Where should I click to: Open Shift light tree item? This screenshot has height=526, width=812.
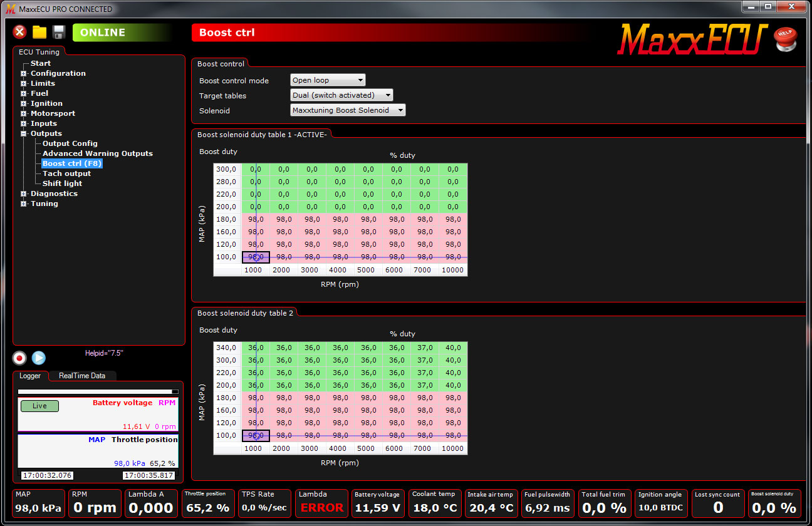(63, 183)
